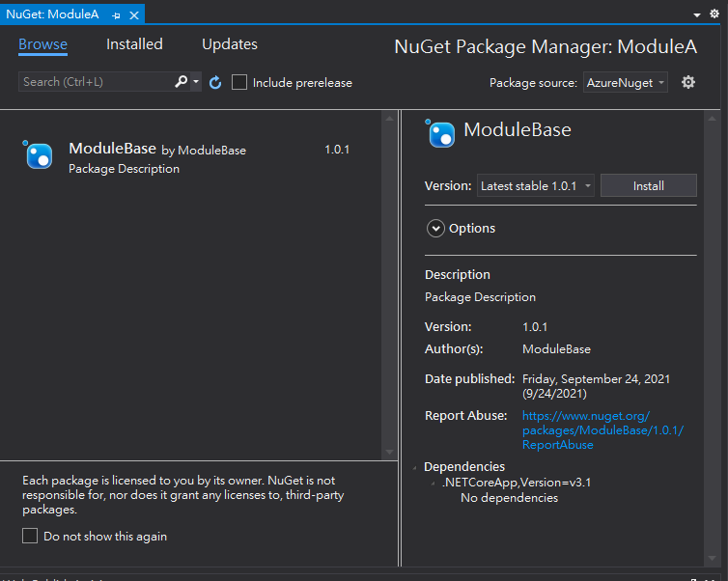Expand the Options section
Viewport: 728px width, 581px height.
(435, 229)
